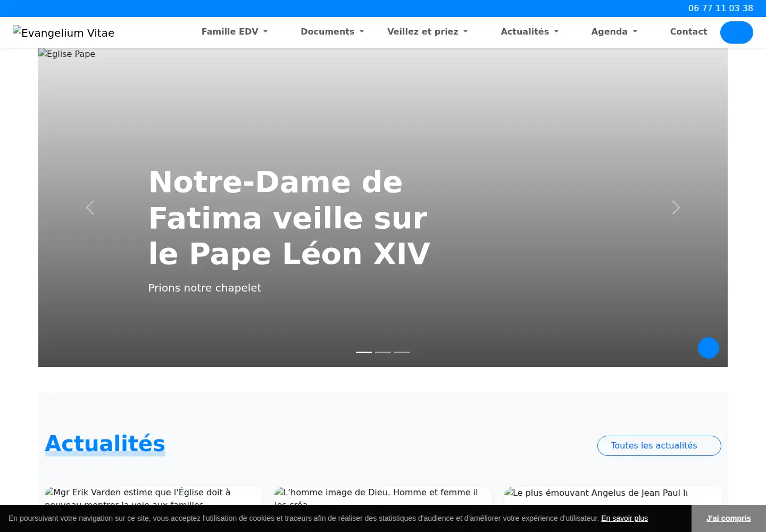Open Toutes les actualités
The image size is (766, 532).
[x=659, y=446]
